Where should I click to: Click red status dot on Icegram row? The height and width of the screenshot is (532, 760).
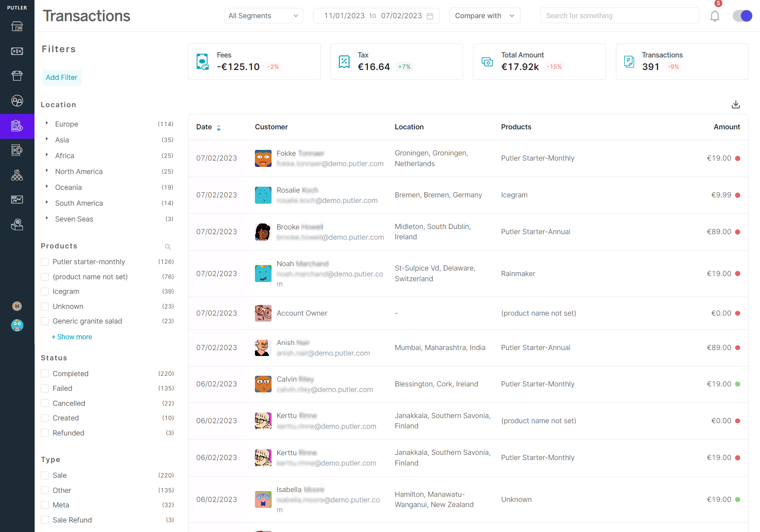pos(738,195)
